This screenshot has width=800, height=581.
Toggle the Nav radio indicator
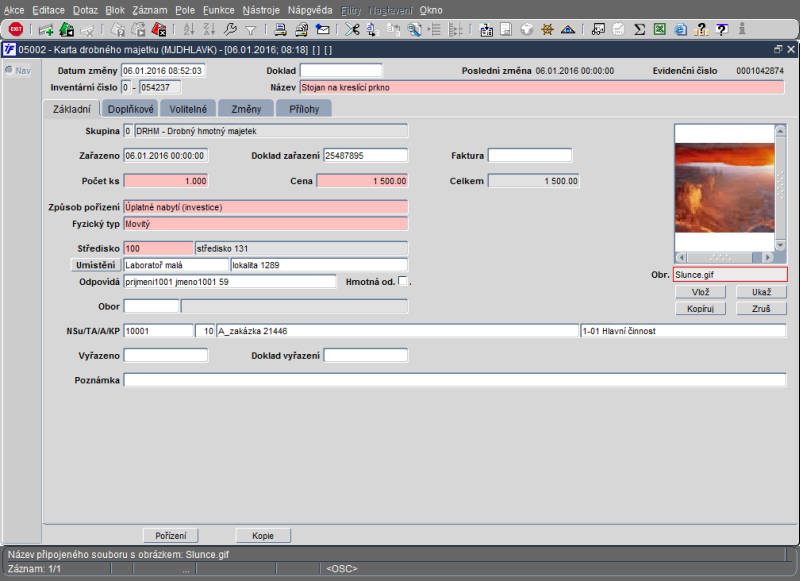click(x=9, y=70)
